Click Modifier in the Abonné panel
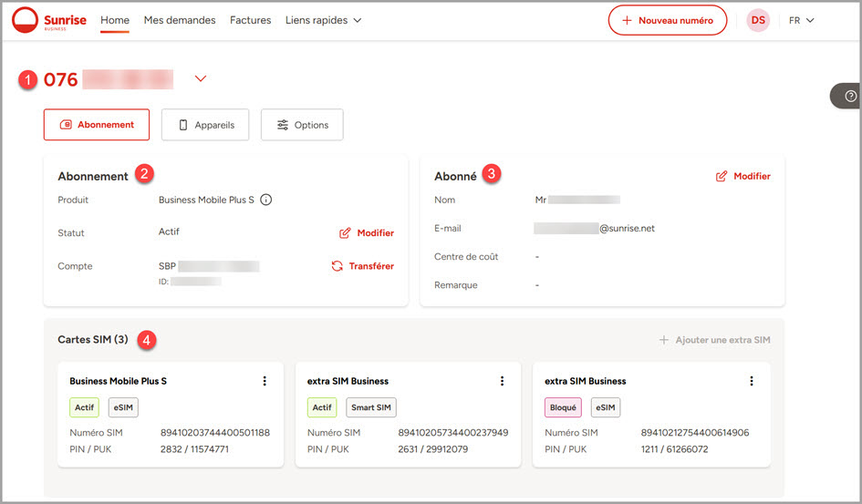Viewport: 862px width, 504px height. coord(743,176)
